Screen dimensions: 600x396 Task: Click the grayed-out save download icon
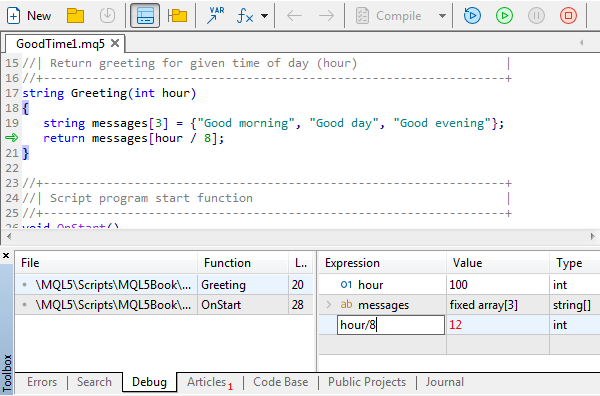(x=108, y=16)
